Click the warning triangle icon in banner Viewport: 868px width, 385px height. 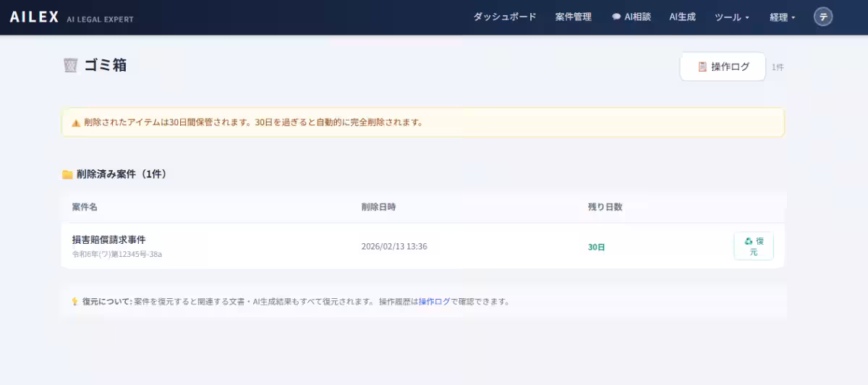(x=76, y=123)
